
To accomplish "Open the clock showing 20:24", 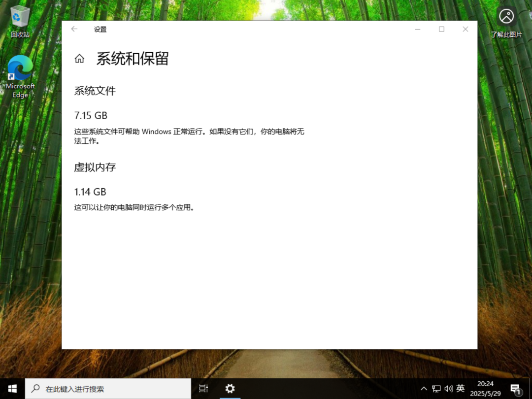I will (x=485, y=389).
